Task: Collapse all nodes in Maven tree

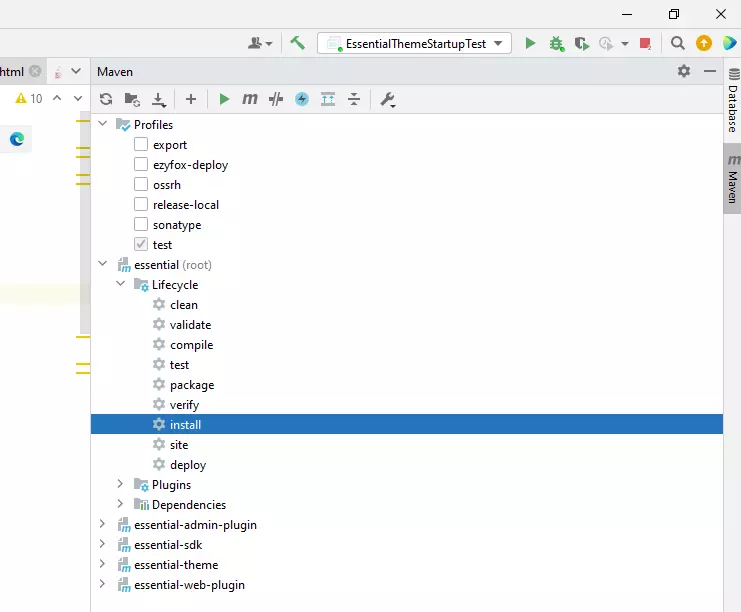Action: point(354,99)
